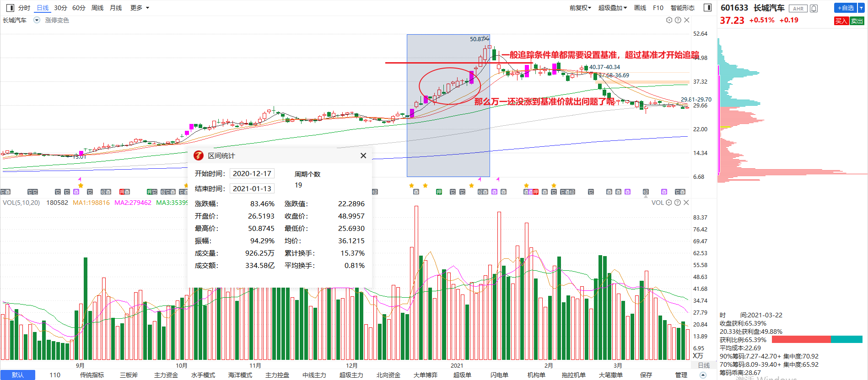
Task: Switch to 分时 view
Action: pos(24,8)
